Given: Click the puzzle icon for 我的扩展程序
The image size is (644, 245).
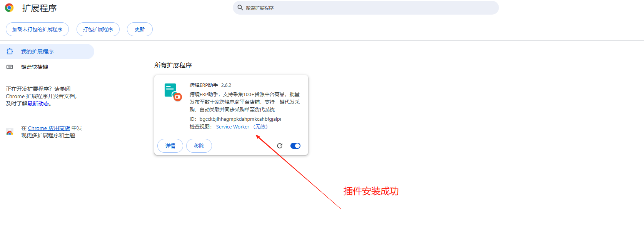Looking at the screenshot, I should click(x=10, y=52).
